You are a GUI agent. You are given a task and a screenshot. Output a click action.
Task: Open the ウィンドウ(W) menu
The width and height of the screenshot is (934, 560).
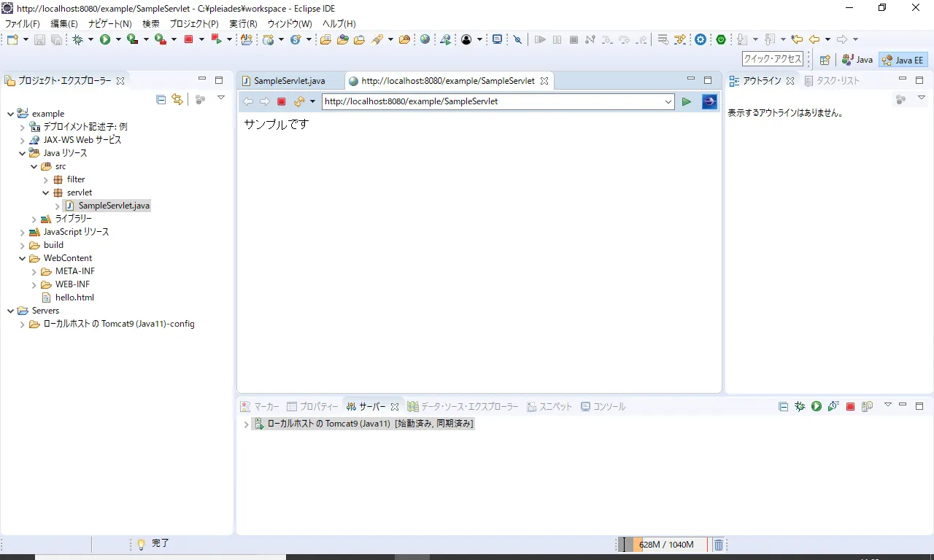pos(290,24)
